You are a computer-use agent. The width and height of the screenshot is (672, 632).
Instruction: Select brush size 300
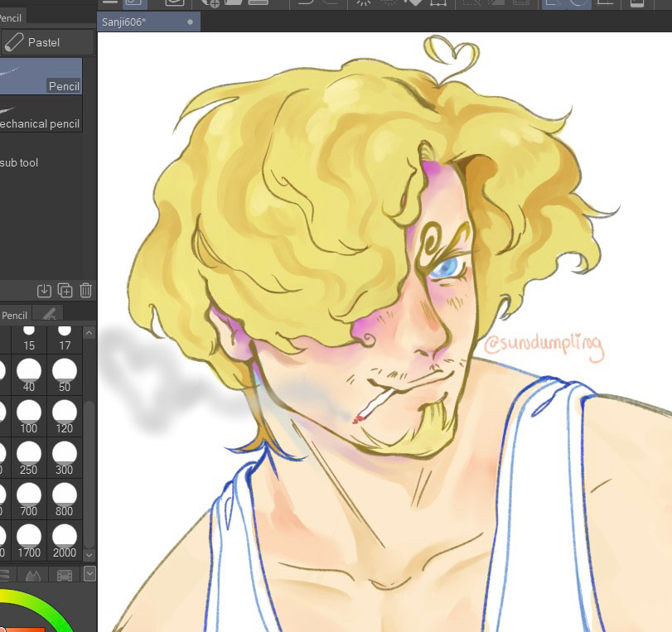[x=65, y=458]
